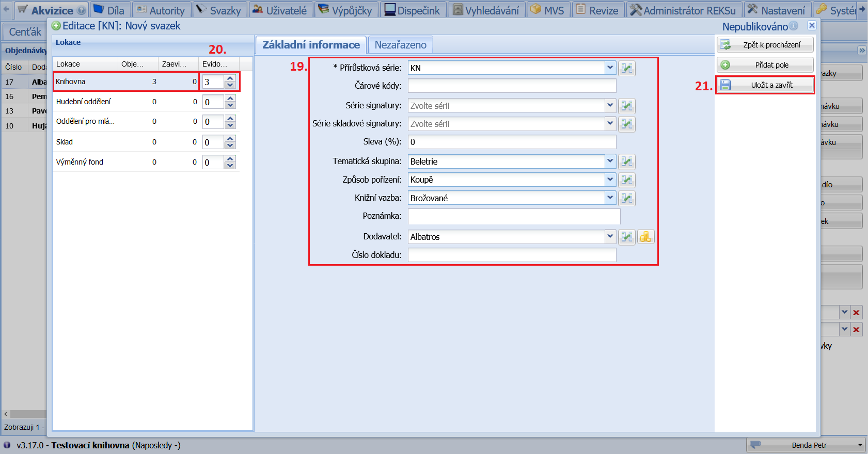Click Zpět k procházení button
Viewport: 868px width, 454px height.
(x=765, y=45)
